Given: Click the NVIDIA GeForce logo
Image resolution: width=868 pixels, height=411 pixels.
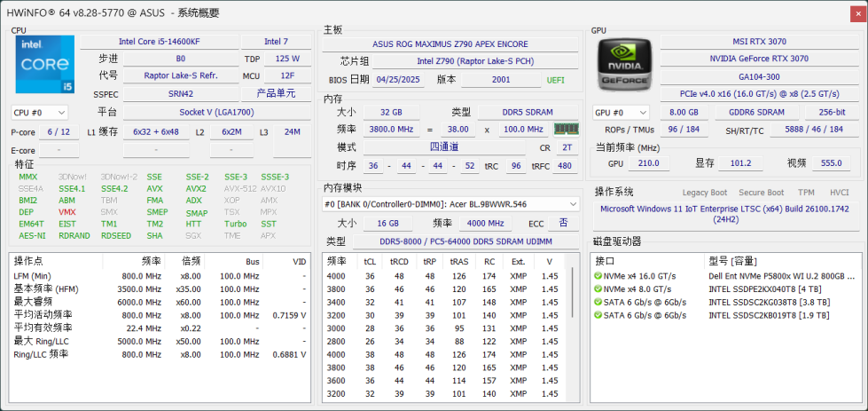Looking at the screenshot, I should click(626, 63).
